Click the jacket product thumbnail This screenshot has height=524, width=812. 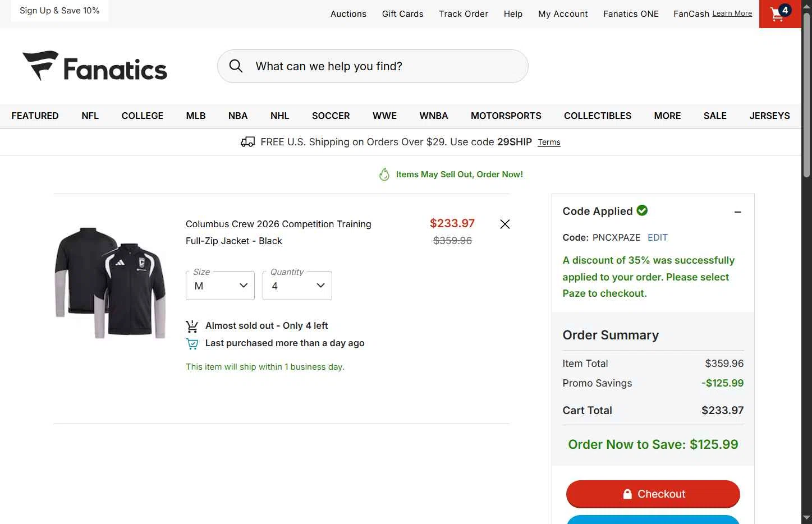coord(111,282)
